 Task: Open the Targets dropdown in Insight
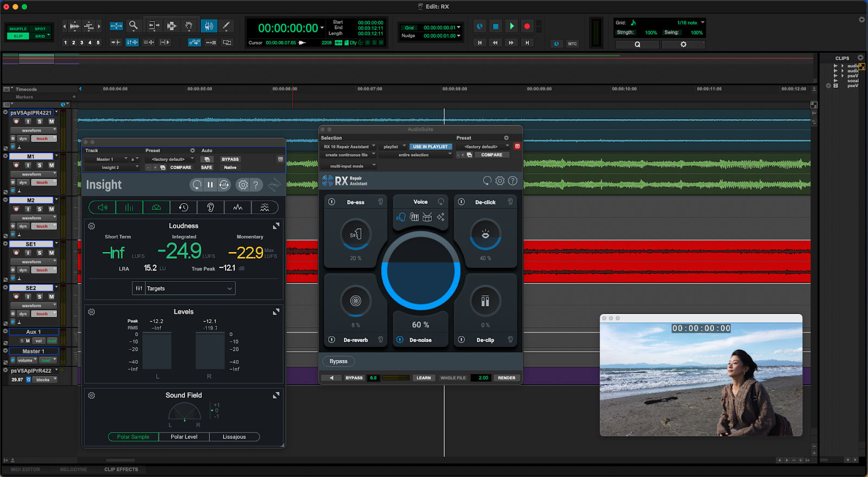click(184, 288)
